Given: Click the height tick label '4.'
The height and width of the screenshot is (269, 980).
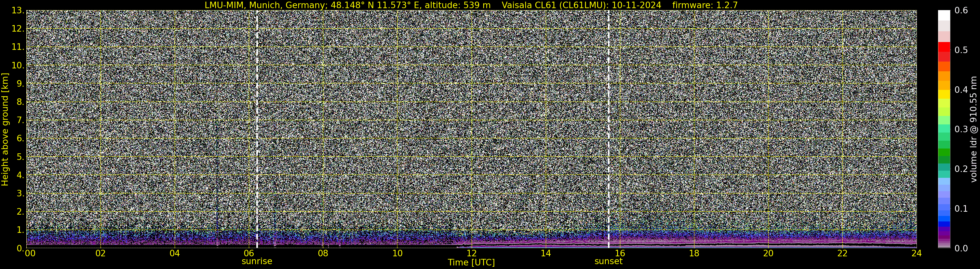Looking at the screenshot, I should click(x=20, y=175).
